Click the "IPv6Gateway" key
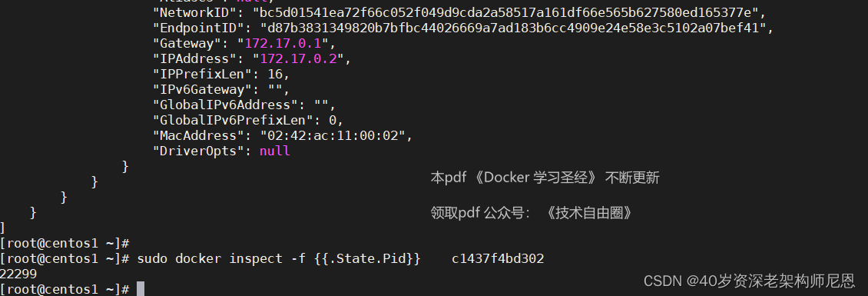868x296 pixels. tap(206, 90)
